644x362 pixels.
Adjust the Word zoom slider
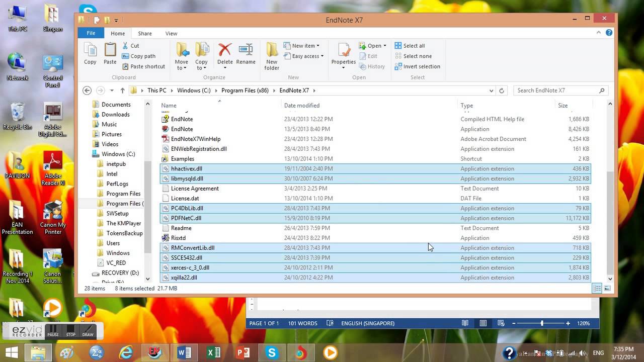tap(542, 323)
